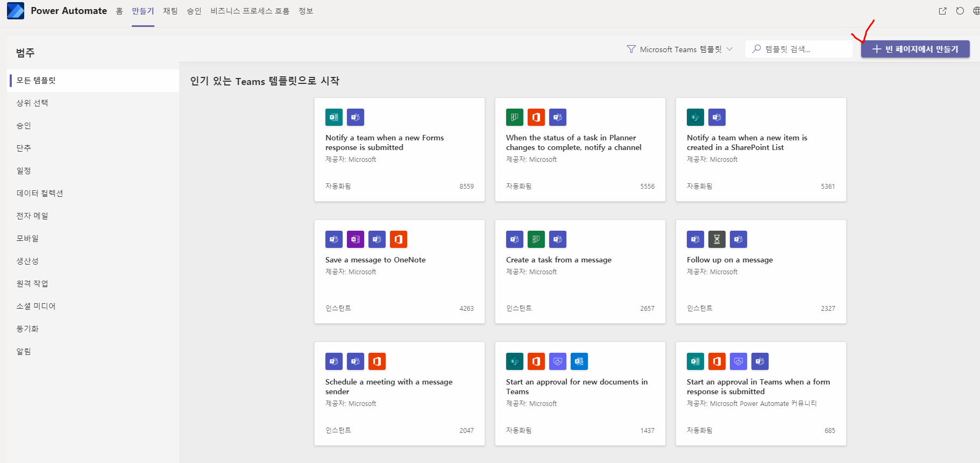This screenshot has width=980, height=463.
Task: Click first Teams icon on Schedule meeting card
Action: [334, 361]
